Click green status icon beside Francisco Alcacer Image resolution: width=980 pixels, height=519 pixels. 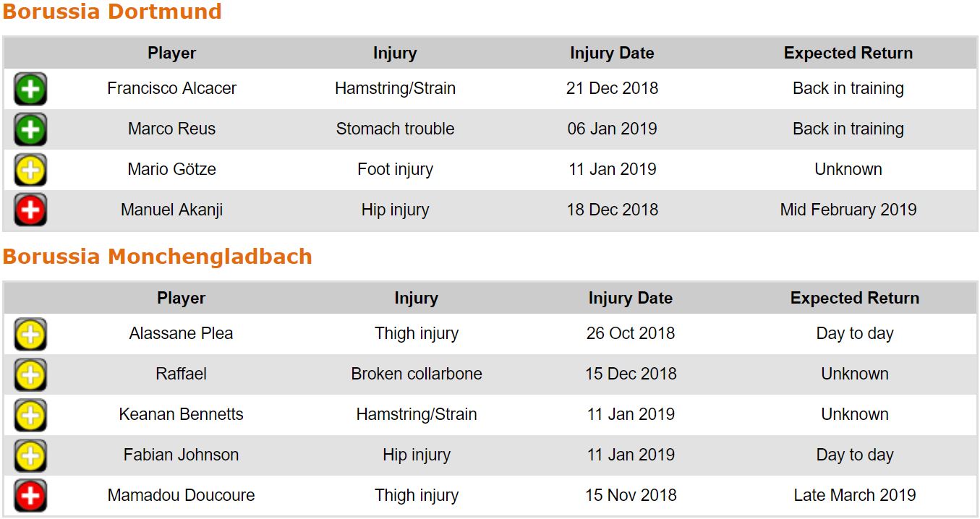tap(30, 90)
